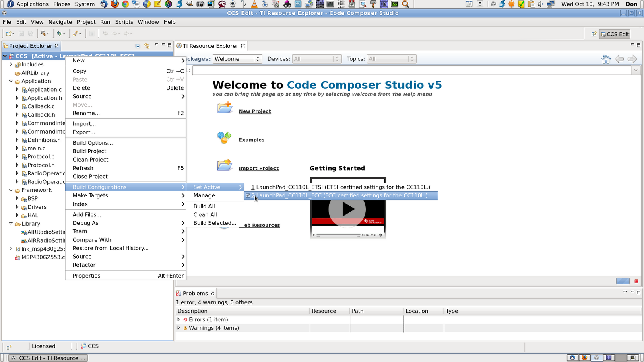Close the Problems tab
644x362 pixels.
coord(213,293)
